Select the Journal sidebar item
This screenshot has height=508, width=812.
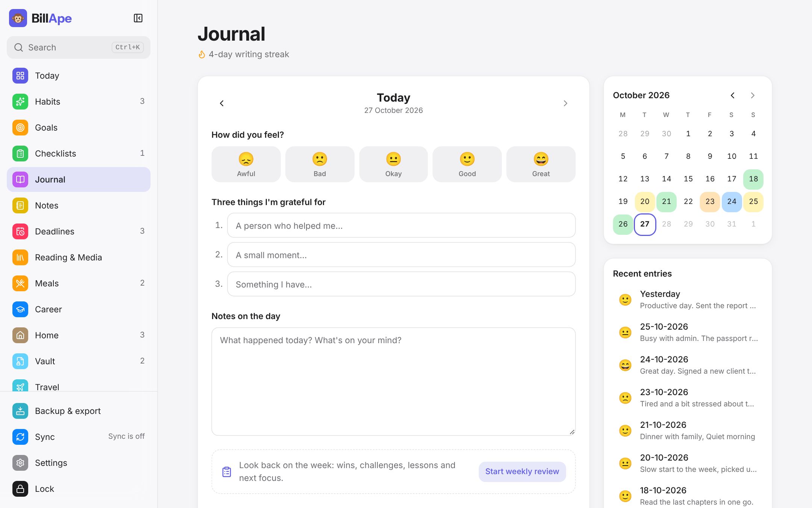[79, 179]
